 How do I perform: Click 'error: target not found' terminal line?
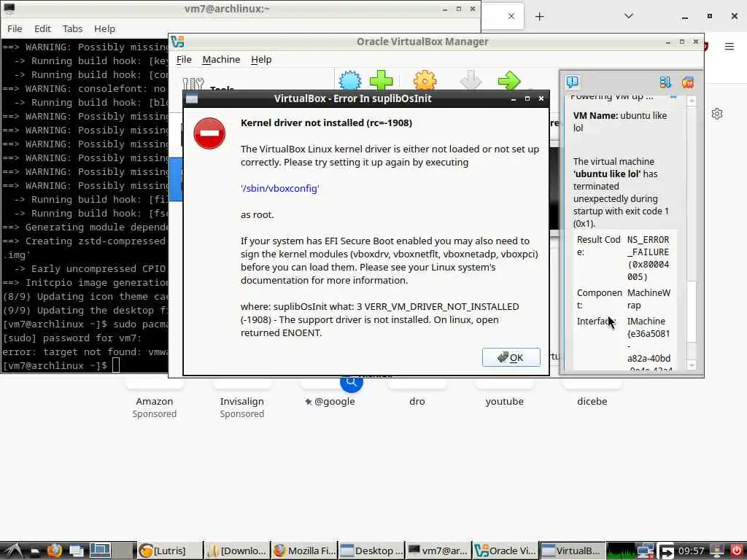tap(85, 352)
